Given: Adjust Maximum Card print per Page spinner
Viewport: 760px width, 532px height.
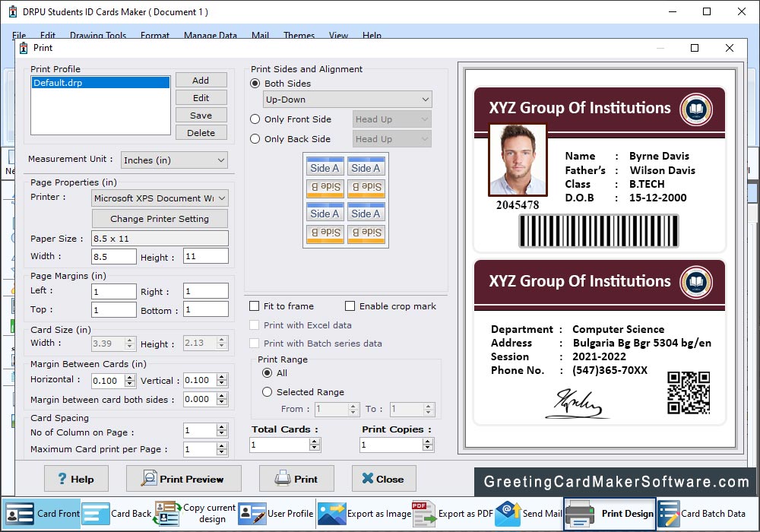Looking at the screenshot, I should pos(222,449).
